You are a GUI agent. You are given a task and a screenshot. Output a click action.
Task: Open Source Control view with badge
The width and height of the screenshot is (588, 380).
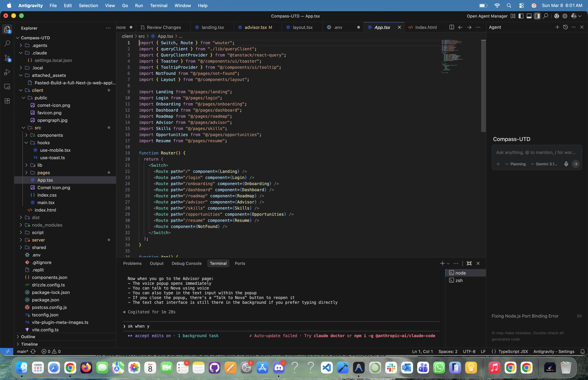[x=7, y=58]
